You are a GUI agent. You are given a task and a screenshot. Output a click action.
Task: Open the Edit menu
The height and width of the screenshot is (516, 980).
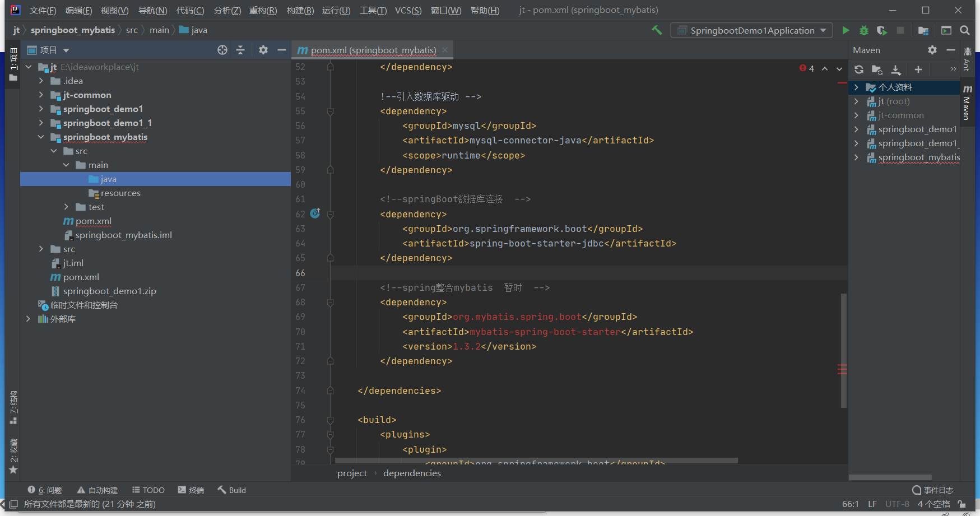point(78,10)
